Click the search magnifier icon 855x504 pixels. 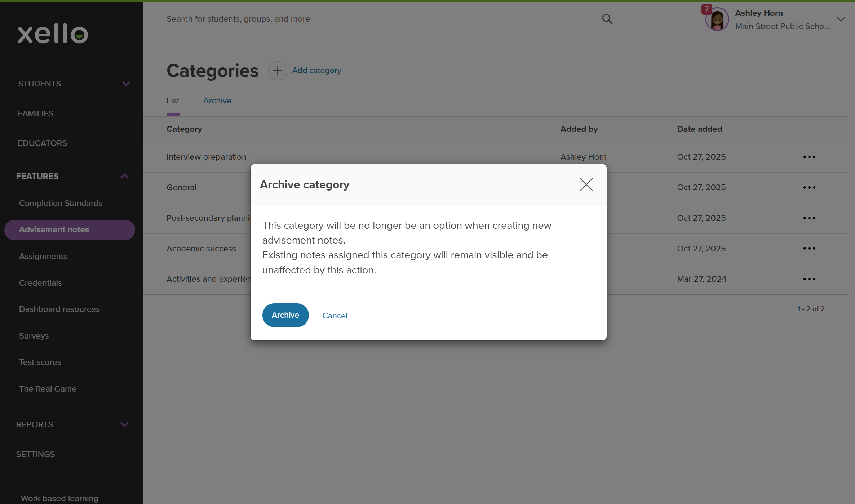pyautogui.click(x=607, y=19)
